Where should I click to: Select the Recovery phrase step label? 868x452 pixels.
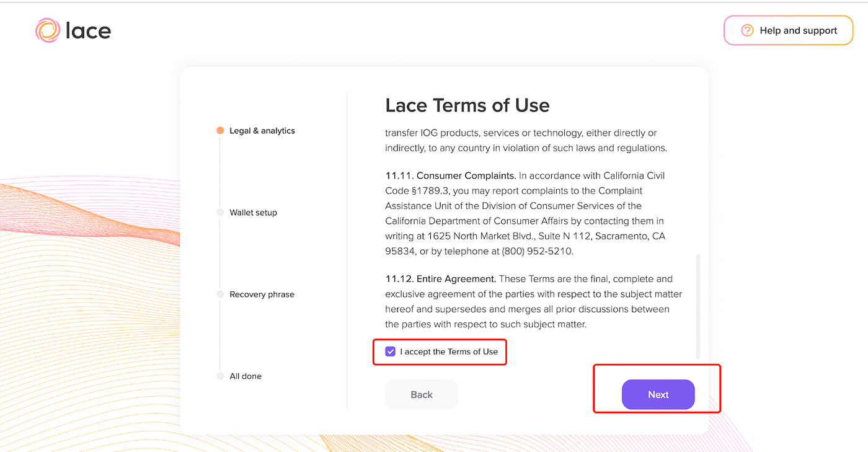(x=262, y=295)
